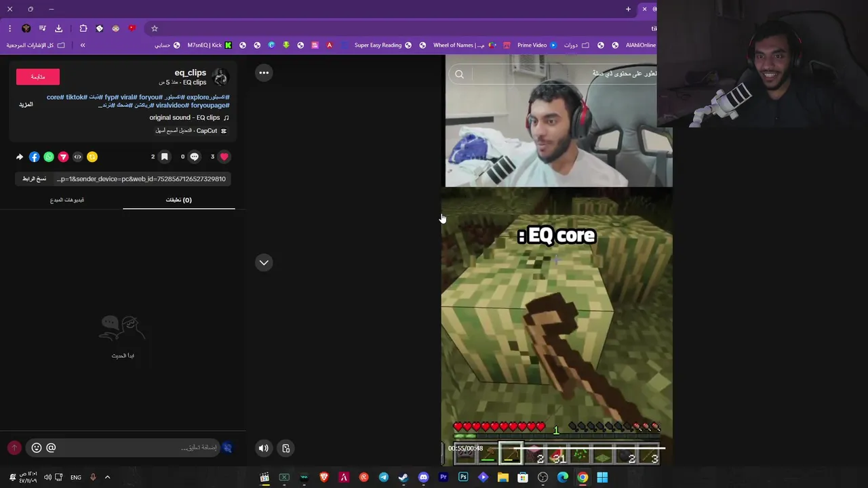This screenshot has height=488, width=868.
Task: Expand the hidden bookmarks chevron
Action: (83, 45)
